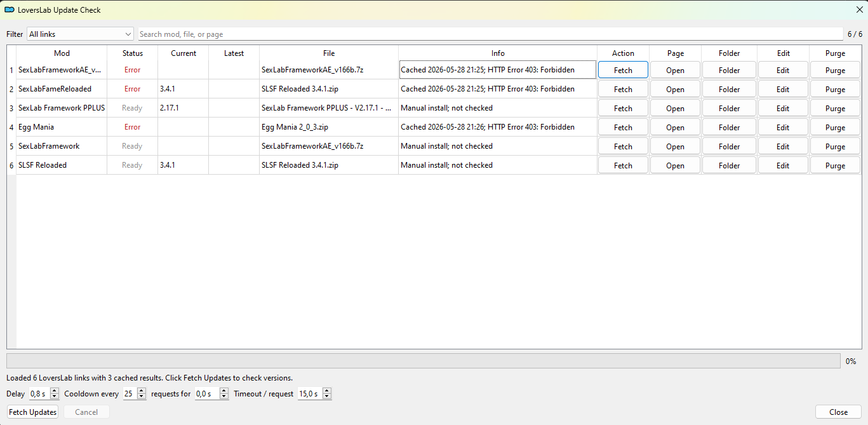Select row header number 4
Viewport: 868px width, 425px height.
pos(11,127)
